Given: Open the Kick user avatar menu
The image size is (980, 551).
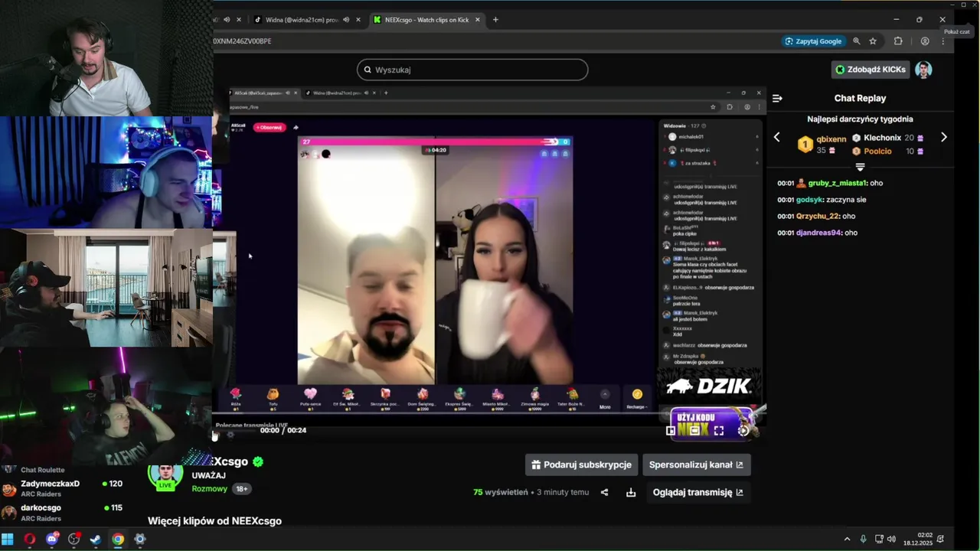Looking at the screenshot, I should pos(923,70).
